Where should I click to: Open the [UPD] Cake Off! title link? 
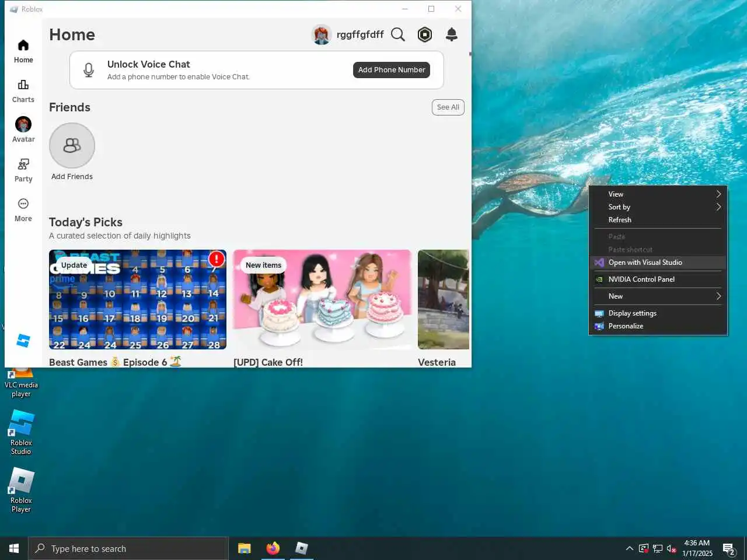(x=268, y=362)
